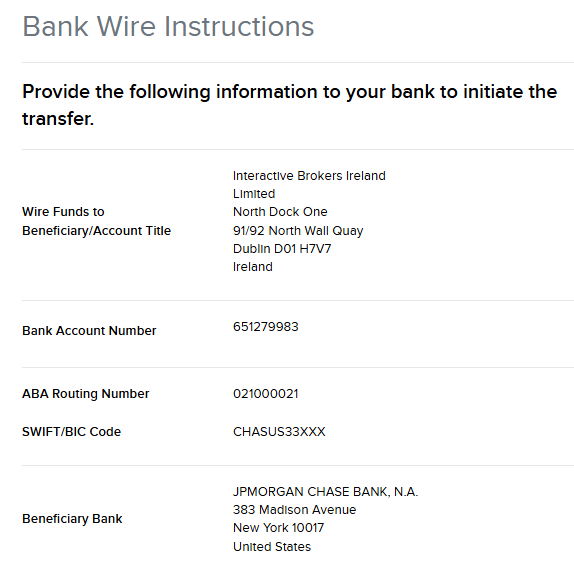Click the Bank Account Number label

pyautogui.click(x=89, y=331)
